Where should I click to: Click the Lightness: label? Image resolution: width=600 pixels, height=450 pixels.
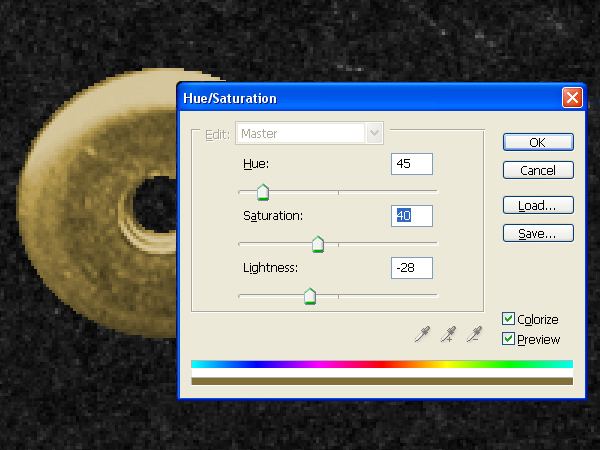point(271,268)
